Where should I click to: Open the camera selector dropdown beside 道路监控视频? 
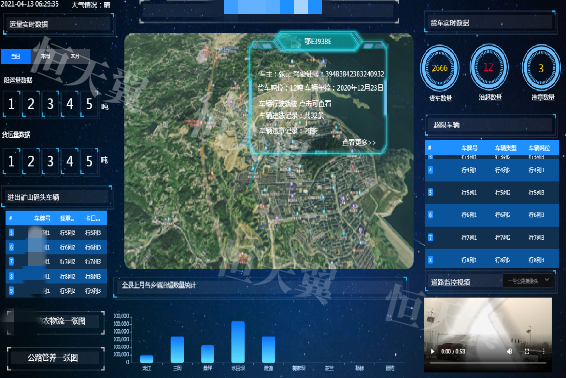[x=528, y=281]
